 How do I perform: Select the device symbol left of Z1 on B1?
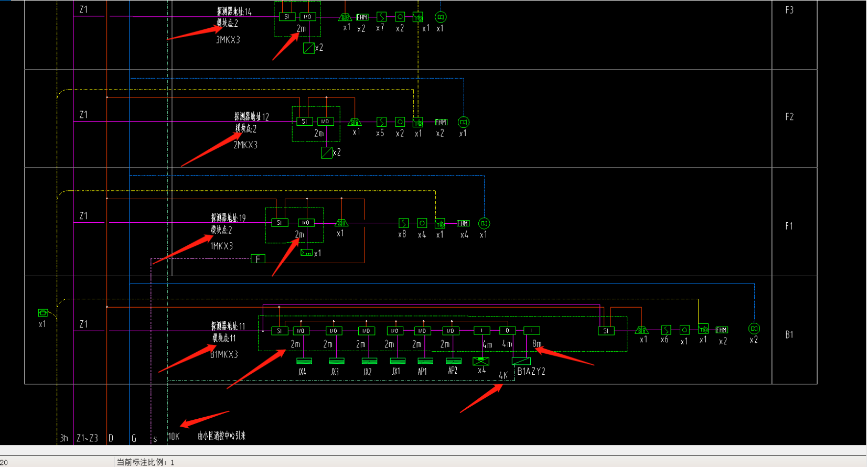(x=43, y=313)
